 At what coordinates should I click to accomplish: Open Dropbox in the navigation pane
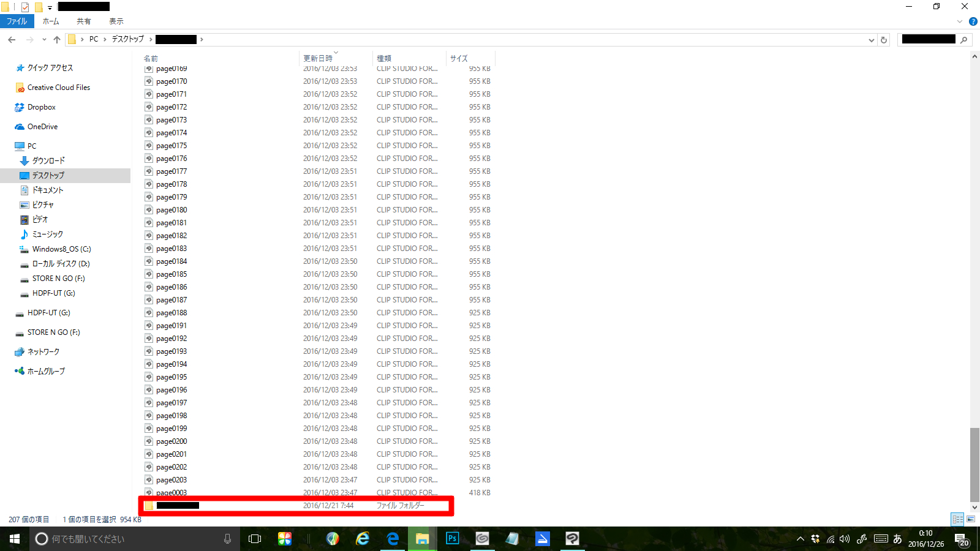click(41, 107)
